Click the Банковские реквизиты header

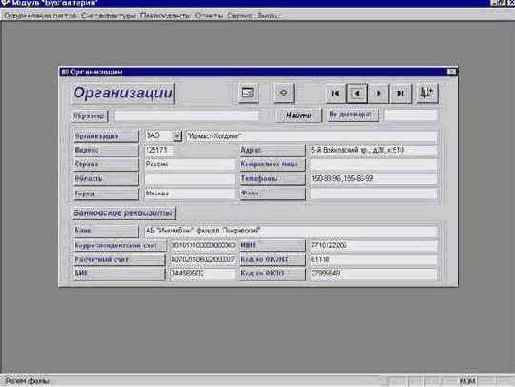click(x=124, y=213)
